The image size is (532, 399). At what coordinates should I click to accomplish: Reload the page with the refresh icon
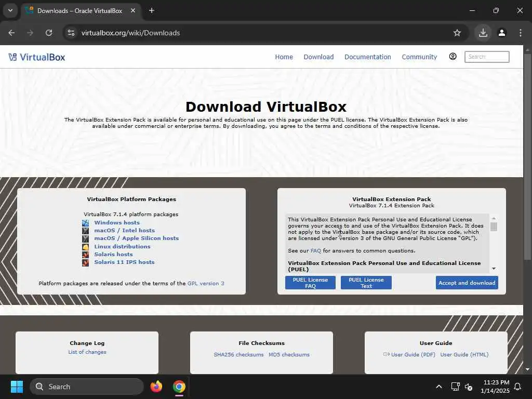point(49,33)
